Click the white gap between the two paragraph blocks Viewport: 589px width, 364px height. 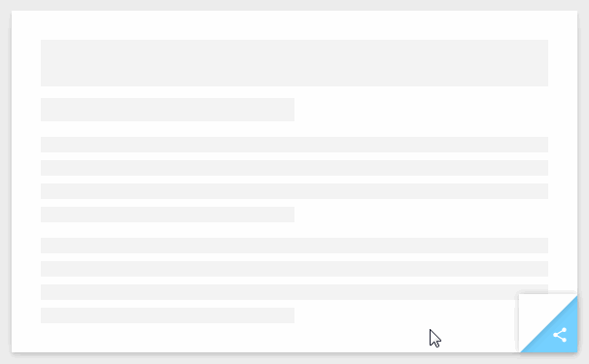coord(294,230)
